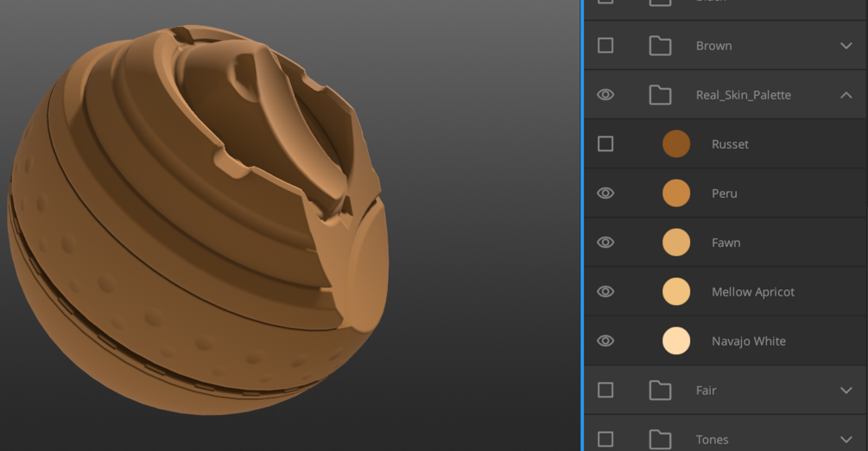Hide the Fawn layer
The image size is (868, 451).
(x=605, y=243)
